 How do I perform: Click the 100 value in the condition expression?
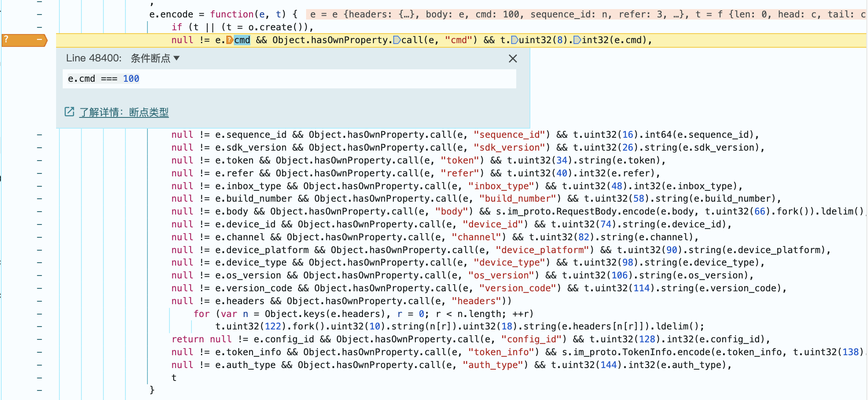tap(131, 78)
